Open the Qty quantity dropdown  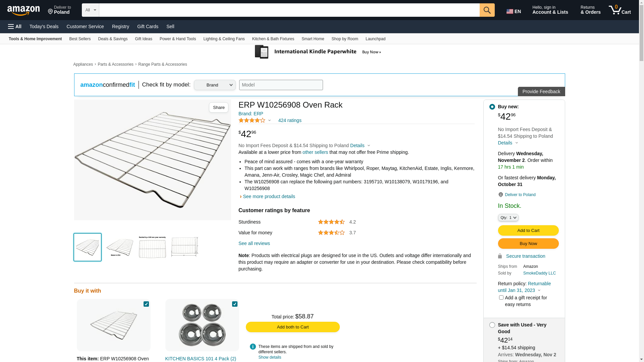[x=508, y=218]
